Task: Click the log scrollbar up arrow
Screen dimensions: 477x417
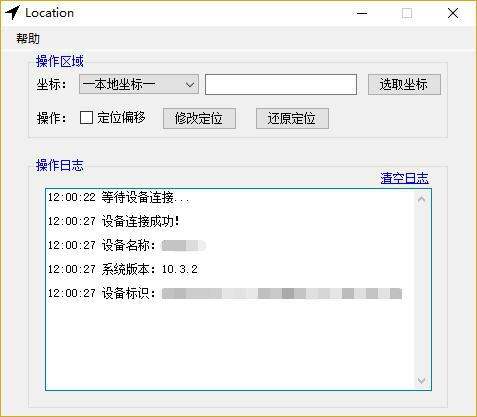Action: (421, 200)
